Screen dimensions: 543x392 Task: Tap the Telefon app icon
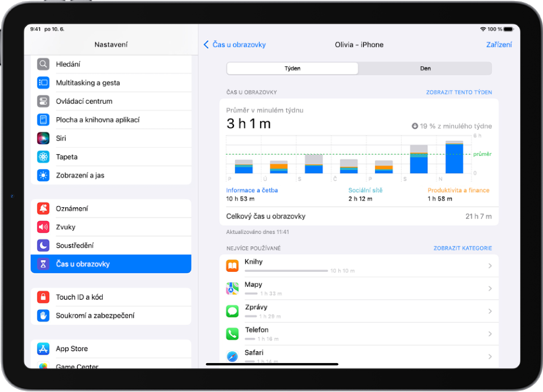click(232, 334)
